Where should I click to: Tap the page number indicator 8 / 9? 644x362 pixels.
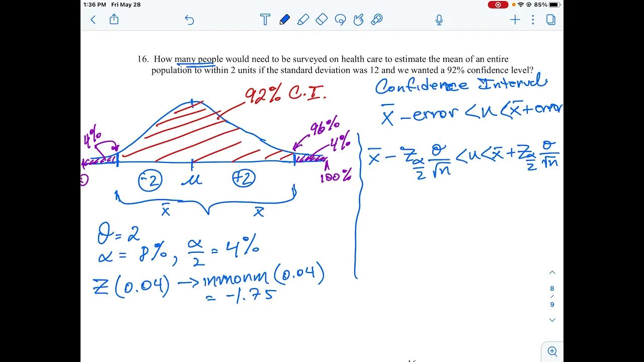point(552,296)
